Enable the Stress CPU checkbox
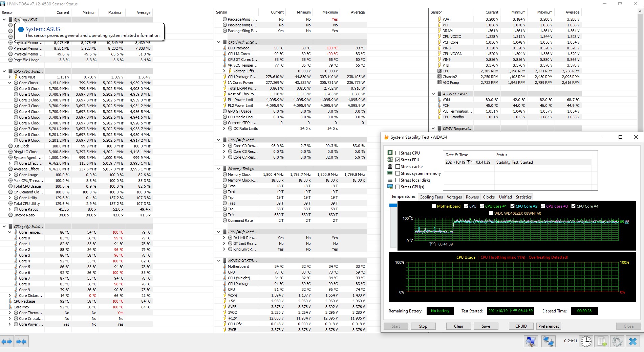The image size is (644, 352). (x=398, y=153)
